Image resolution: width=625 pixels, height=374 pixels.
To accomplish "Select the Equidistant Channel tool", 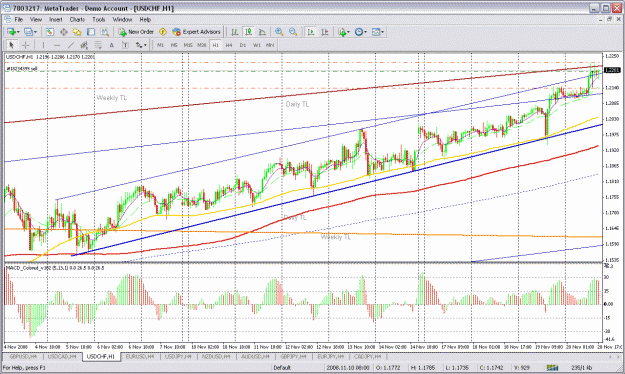I will point(84,45).
